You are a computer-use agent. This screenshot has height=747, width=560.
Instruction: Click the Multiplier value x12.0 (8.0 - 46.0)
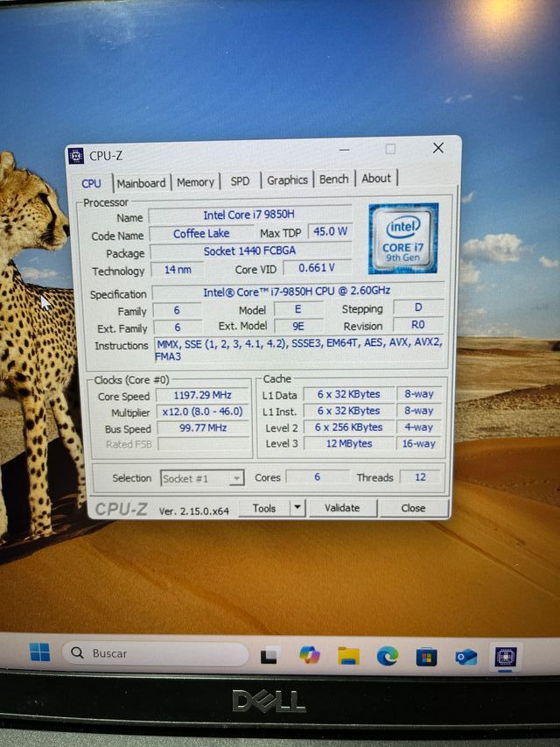coord(203,412)
